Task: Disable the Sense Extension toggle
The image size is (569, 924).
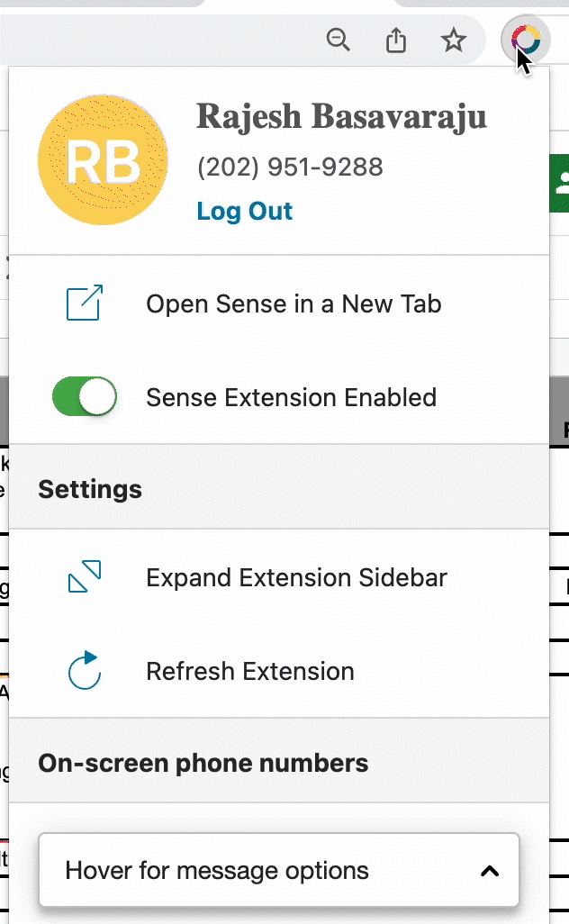Action: pyautogui.click(x=85, y=396)
